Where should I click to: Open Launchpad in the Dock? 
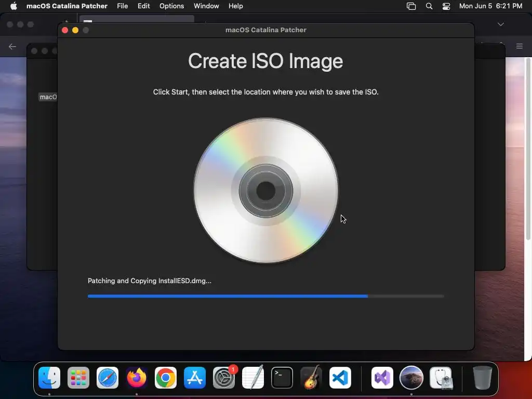pyautogui.click(x=78, y=378)
